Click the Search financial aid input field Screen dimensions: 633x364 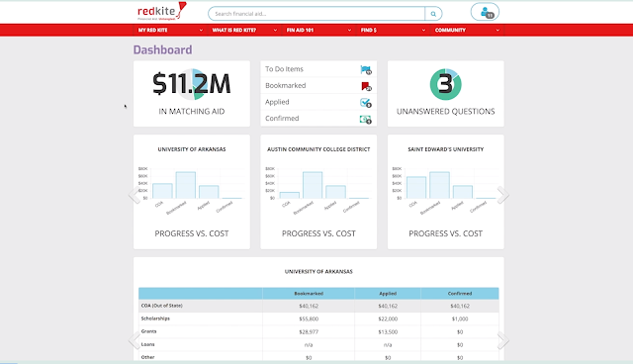click(316, 14)
